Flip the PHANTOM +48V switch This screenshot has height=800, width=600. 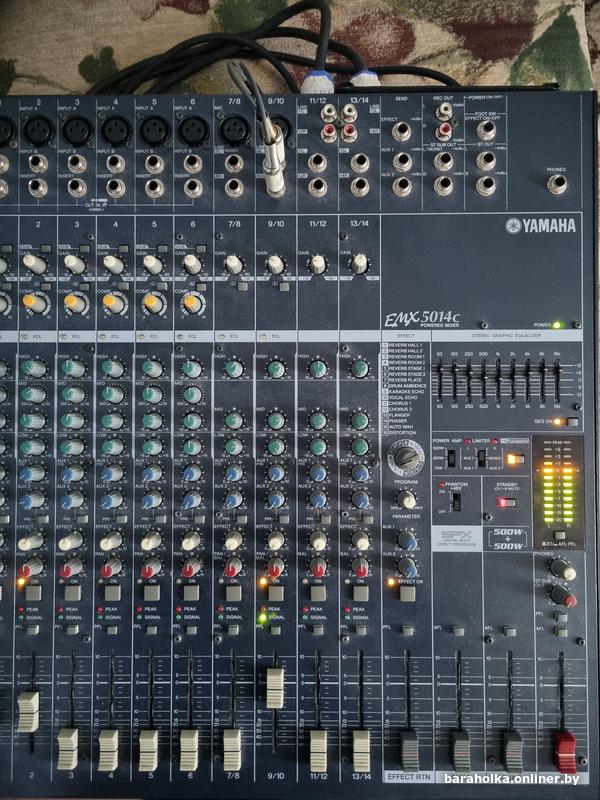pos(457,502)
